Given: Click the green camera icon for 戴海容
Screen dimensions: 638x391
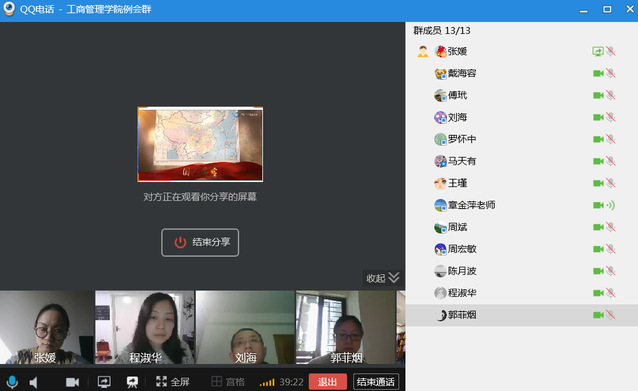Looking at the screenshot, I should 598,73.
